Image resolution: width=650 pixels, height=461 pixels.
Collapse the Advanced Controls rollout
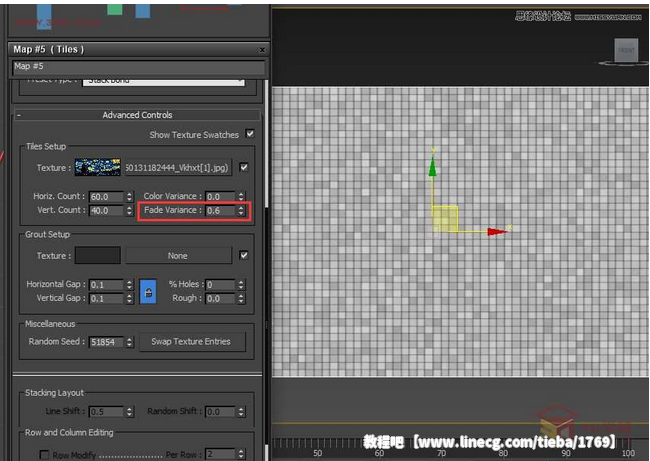(x=138, y=115)
